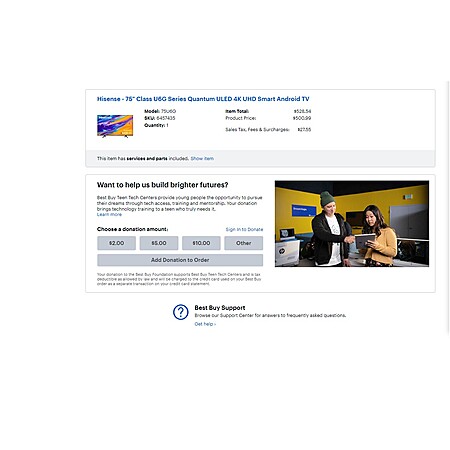Choose the $10.00 donation amount
Image resolution: width=450 pixels, height=450 pixels.
click(201, 243)
